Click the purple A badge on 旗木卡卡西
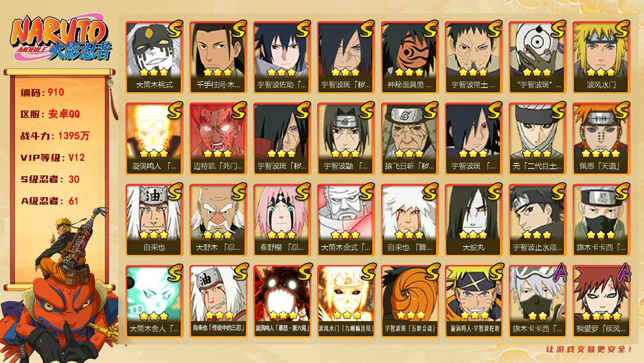 click(x=558, y=273)
